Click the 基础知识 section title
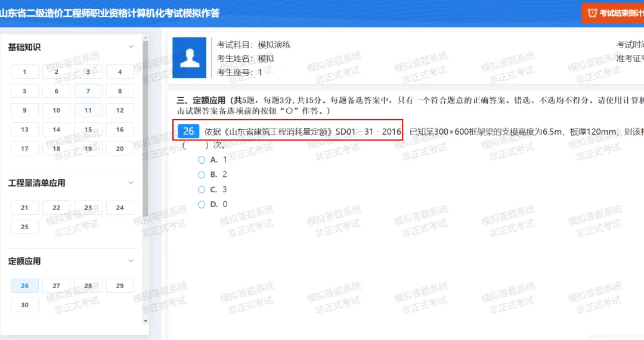Viewport: 644px width, 340px height. click(x=24, y=47)
